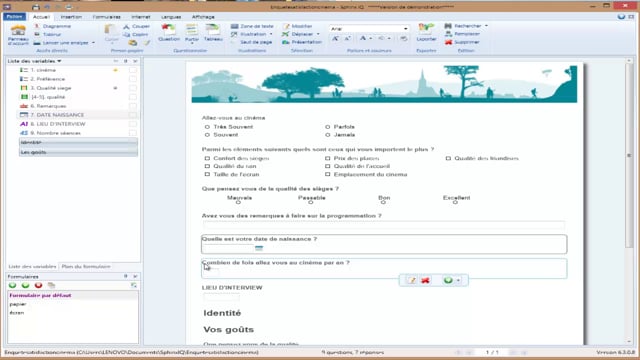Select the 'papier' form in Formulaires

click(x=18, y=304)
